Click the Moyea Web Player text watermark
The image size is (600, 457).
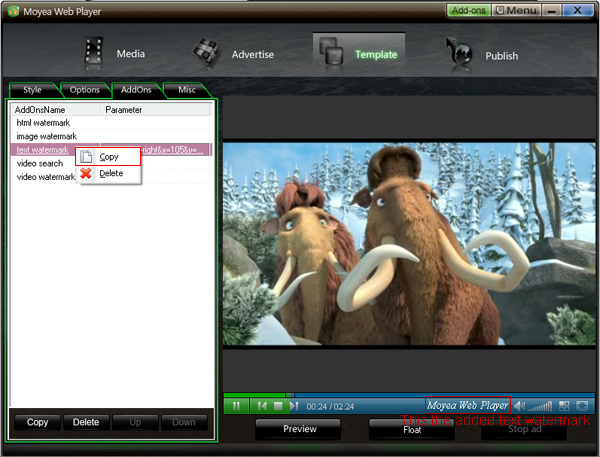468,405
